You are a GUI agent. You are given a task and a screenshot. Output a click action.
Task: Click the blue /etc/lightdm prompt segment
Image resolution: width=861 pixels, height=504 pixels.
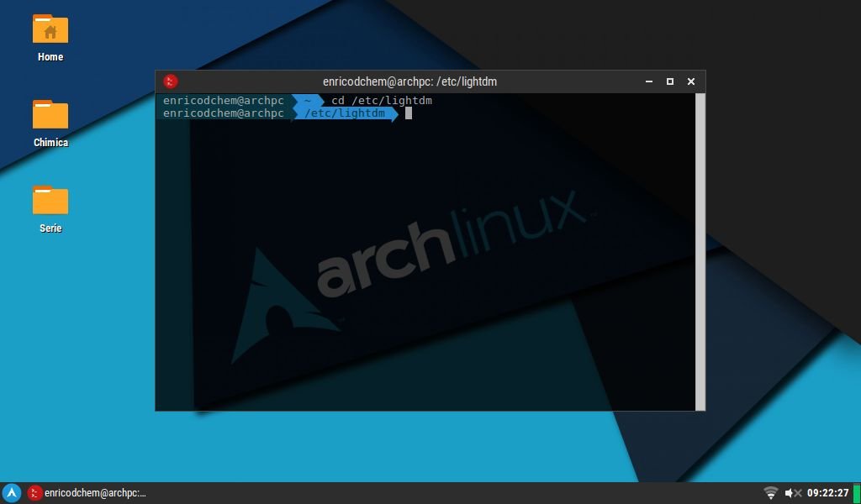(345, 113)
